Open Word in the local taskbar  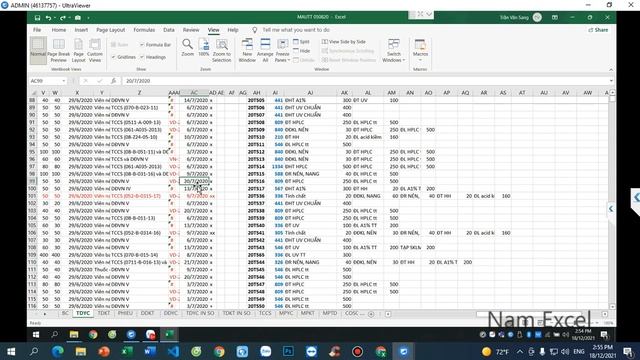(150, 351)
